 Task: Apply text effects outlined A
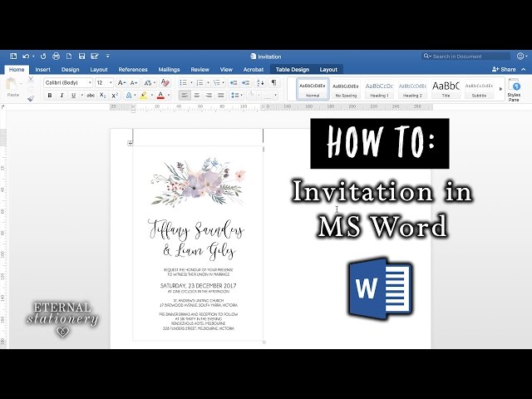coord(129,96)
